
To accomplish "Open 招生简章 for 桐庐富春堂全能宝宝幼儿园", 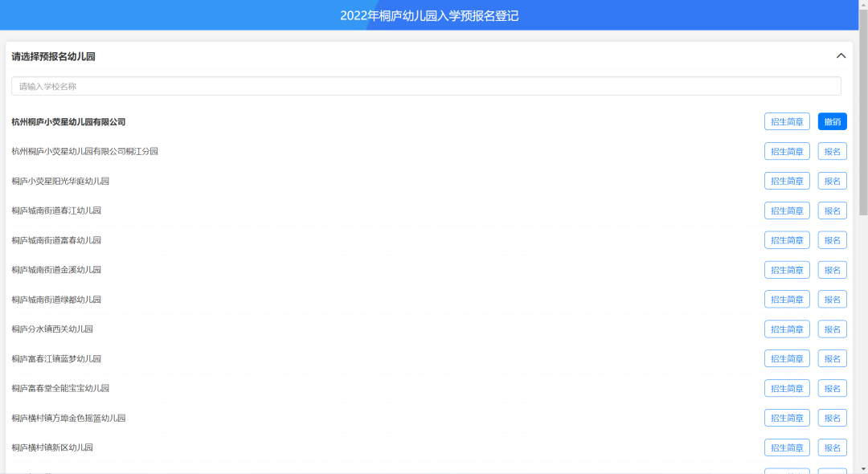I will pyautogui.click(x=787, y=388).
